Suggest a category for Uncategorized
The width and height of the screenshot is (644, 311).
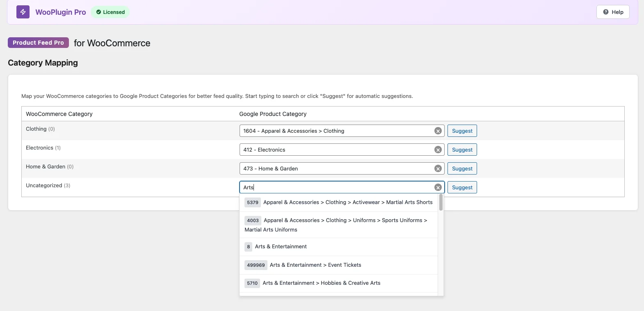[x=462, y=187]
